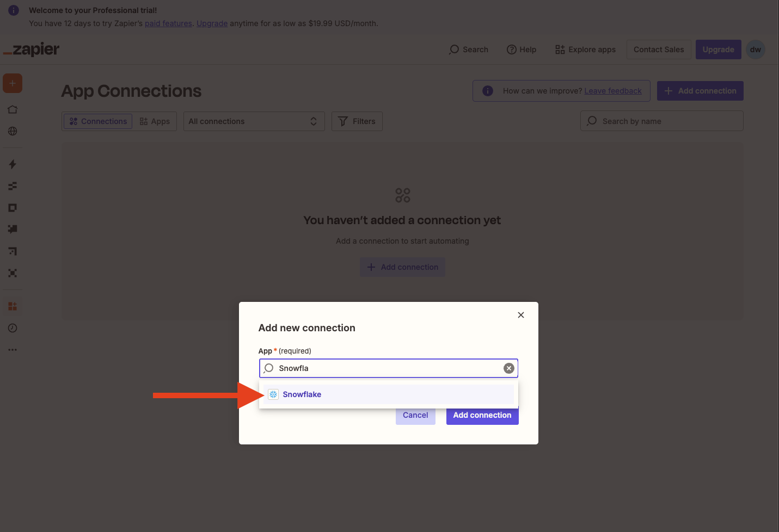Open the Zaps lightning bolt icon
The height and width of the screenshot is (532, 779).
13,164
